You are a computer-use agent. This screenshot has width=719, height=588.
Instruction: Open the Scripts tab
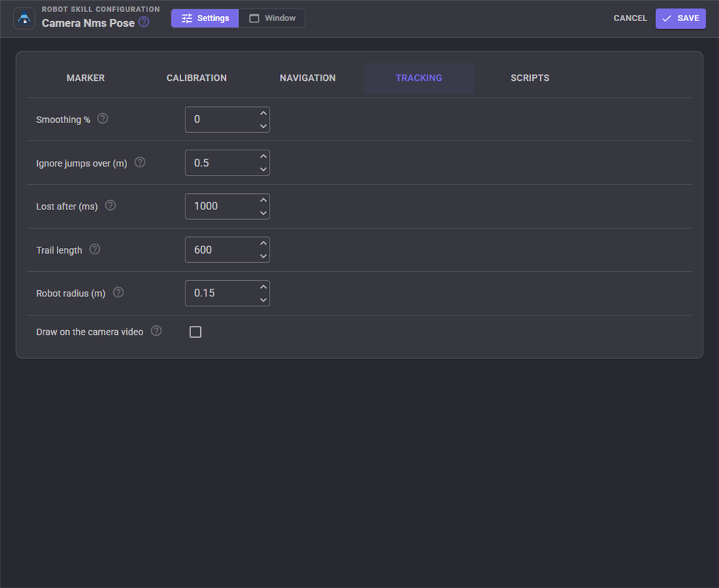[529, 78]
